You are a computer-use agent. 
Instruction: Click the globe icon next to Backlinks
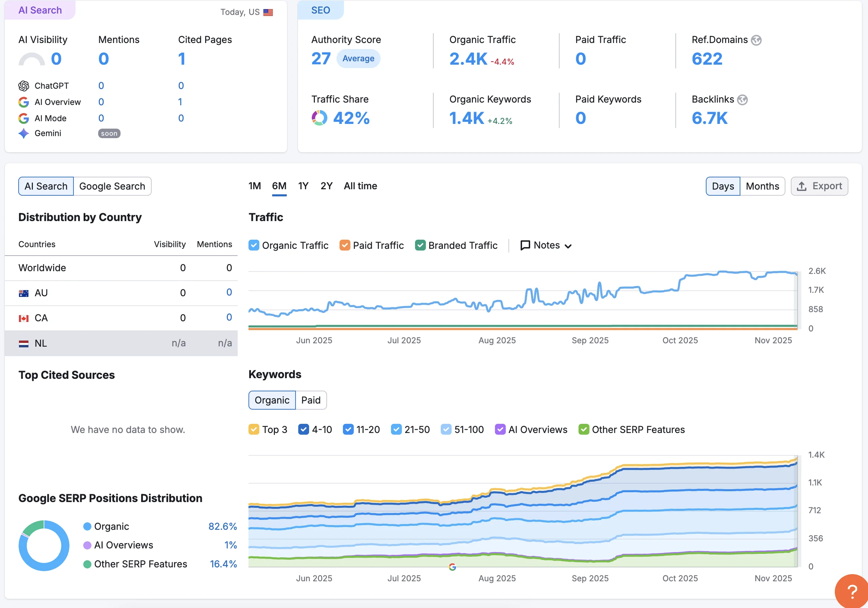tap(742, 100)
